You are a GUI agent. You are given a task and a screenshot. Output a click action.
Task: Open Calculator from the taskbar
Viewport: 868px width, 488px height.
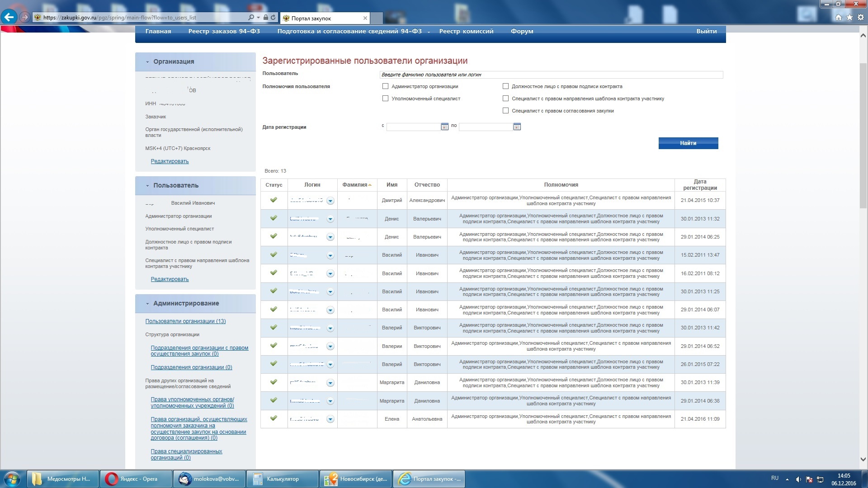(282, 479)
